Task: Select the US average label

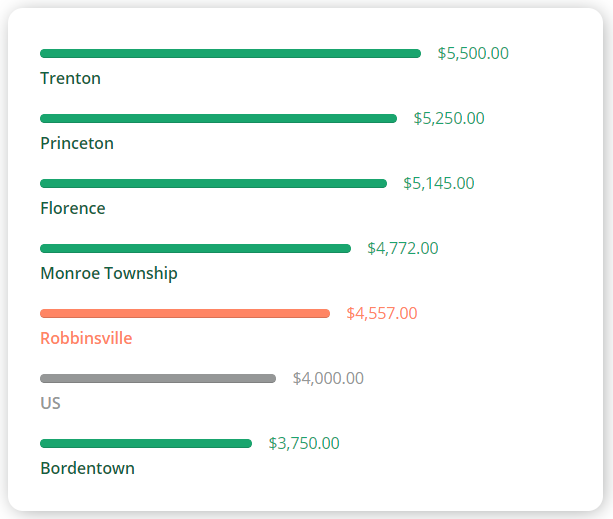Action: (x=50, y=403)
